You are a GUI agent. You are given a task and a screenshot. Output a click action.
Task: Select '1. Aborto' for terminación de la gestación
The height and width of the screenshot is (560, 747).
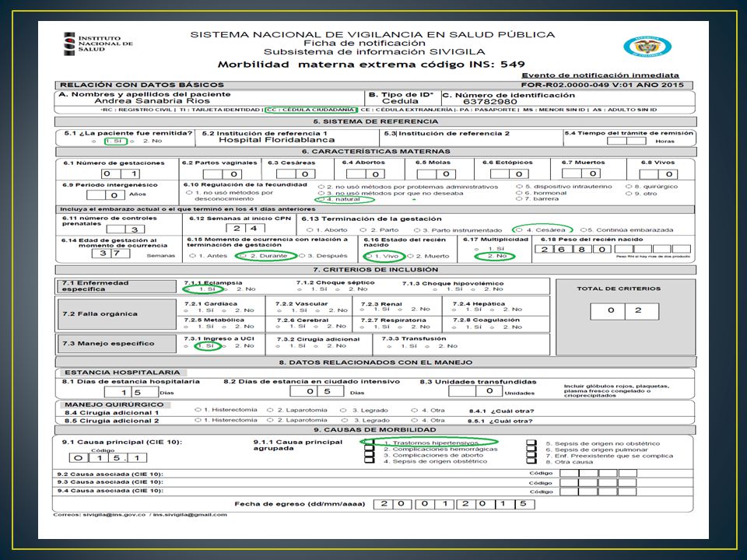click(x=310, y=230)
